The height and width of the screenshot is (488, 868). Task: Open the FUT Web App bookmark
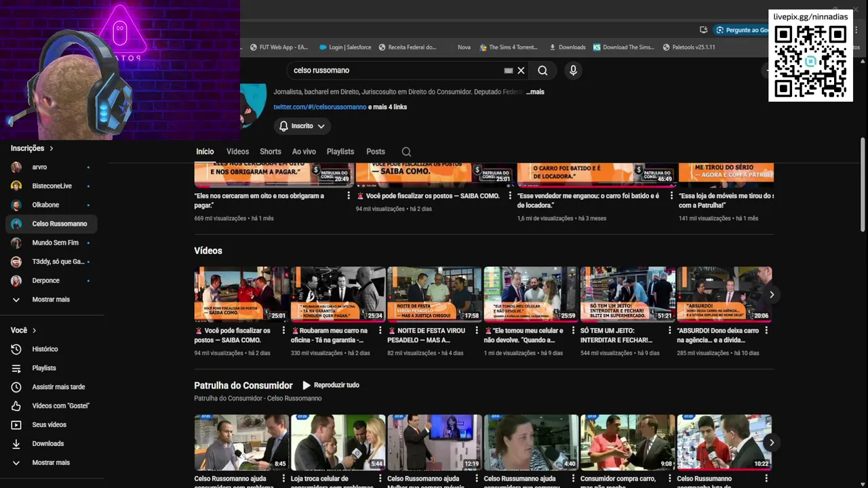click(x=279, y=47)
